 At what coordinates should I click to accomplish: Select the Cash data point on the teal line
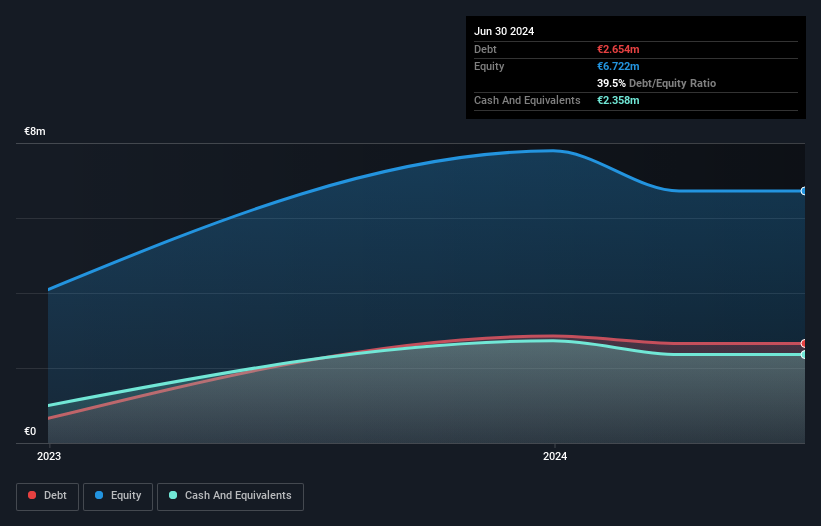tap(804, 354)
